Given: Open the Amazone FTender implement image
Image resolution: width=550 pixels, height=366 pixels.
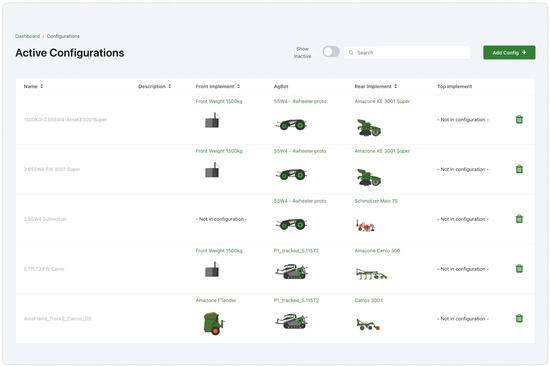Looking at the screenshot, I should 214,323.
